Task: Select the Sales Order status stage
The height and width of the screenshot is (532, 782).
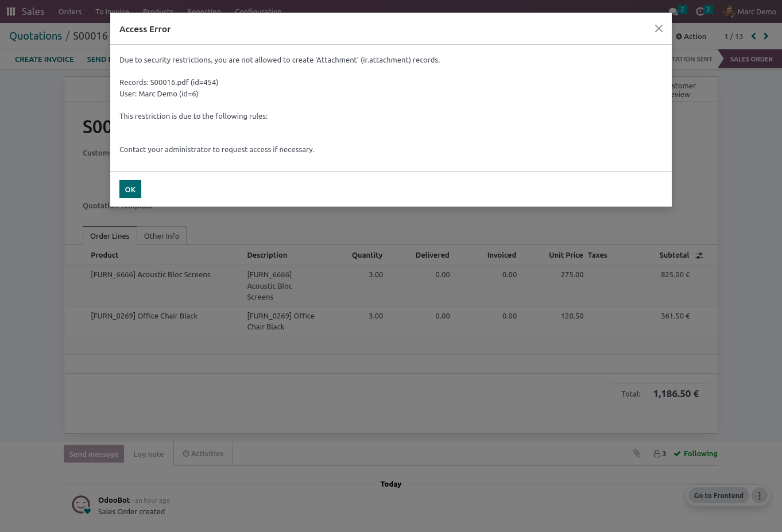Action: pos(751,59)
